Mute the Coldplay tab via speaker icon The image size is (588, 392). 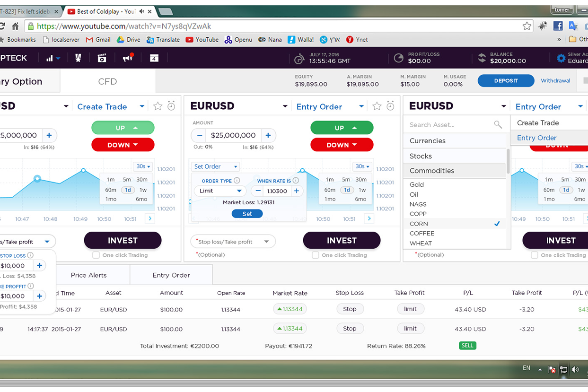click(x=142, y=11)
